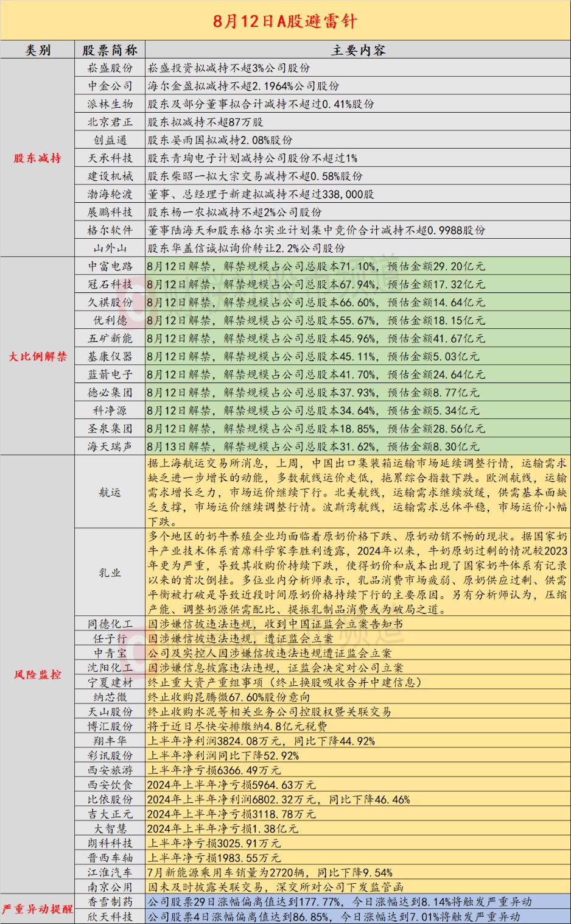Click the '股东减持' category cell
The width and height of the screenshot is (571, 924).
pos(38,158)
